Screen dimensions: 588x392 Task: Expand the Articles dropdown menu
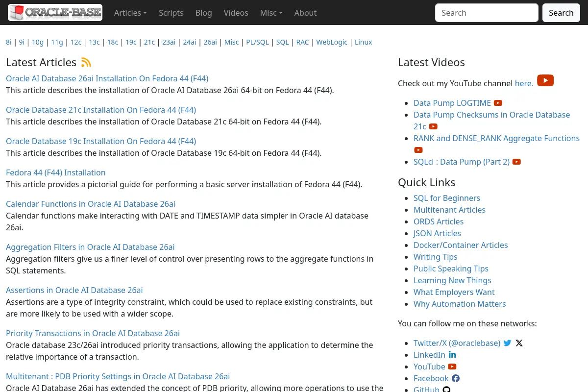130,13
